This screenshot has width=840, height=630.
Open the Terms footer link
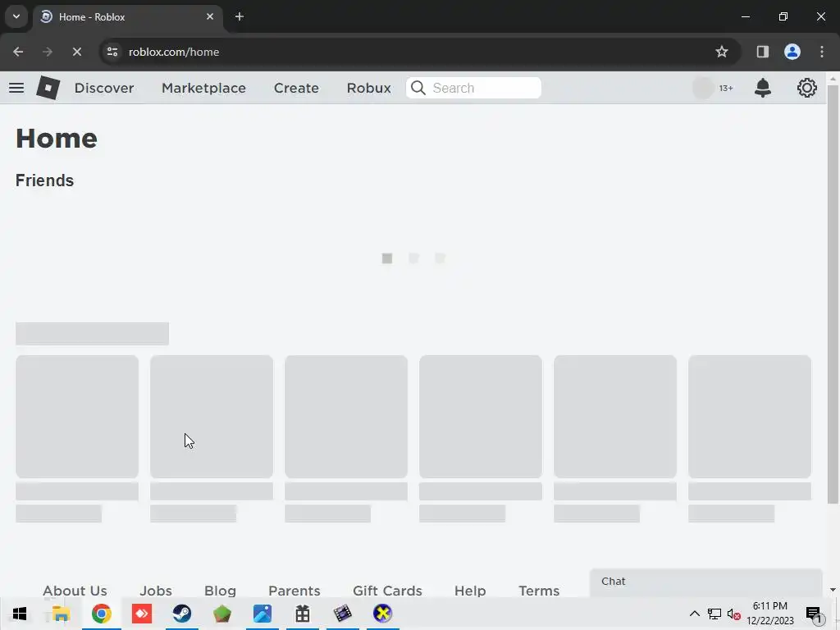(539, 591)
